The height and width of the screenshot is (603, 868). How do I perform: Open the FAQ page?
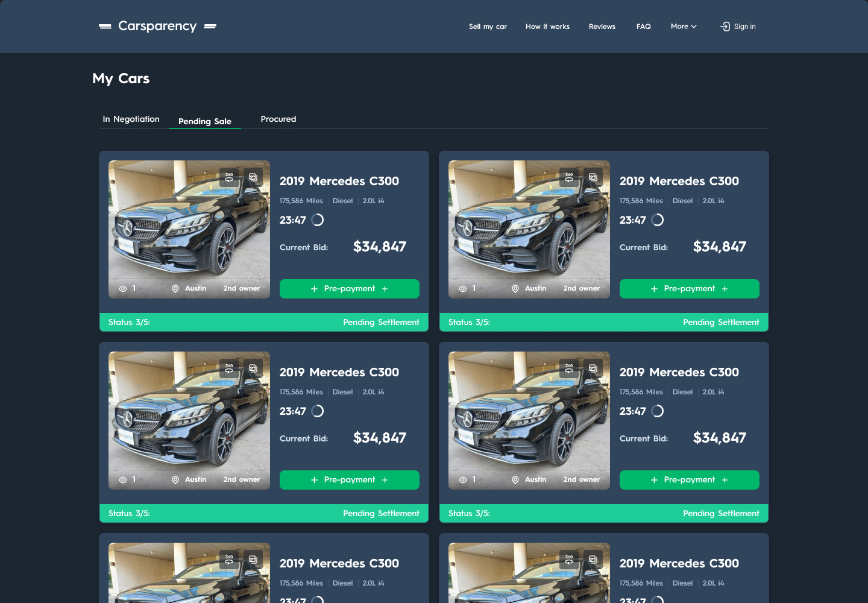coord(644,27)
